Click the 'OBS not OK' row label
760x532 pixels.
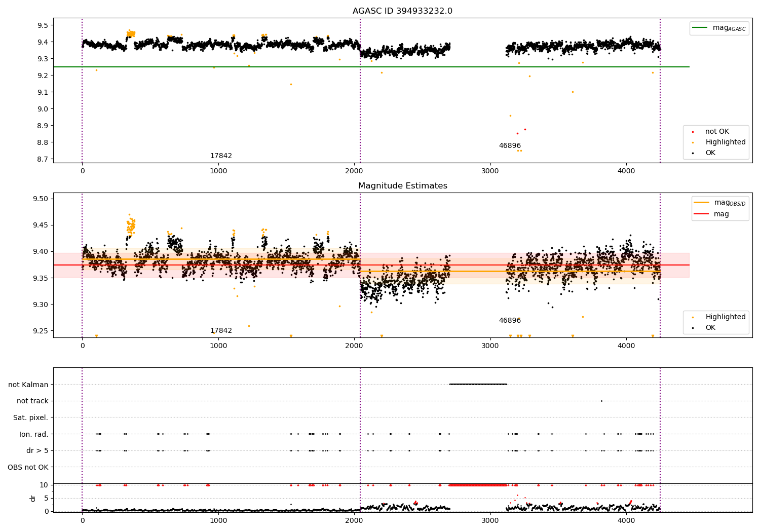[x=28, y=467]
